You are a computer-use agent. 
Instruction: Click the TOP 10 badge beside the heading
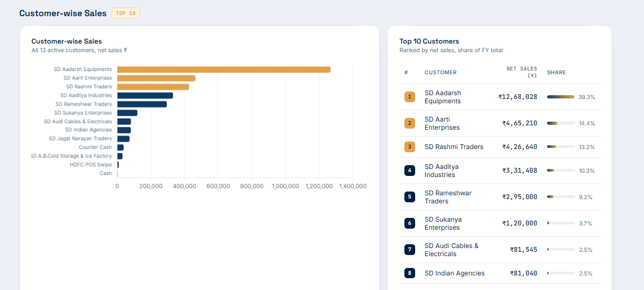click(125, 13)
